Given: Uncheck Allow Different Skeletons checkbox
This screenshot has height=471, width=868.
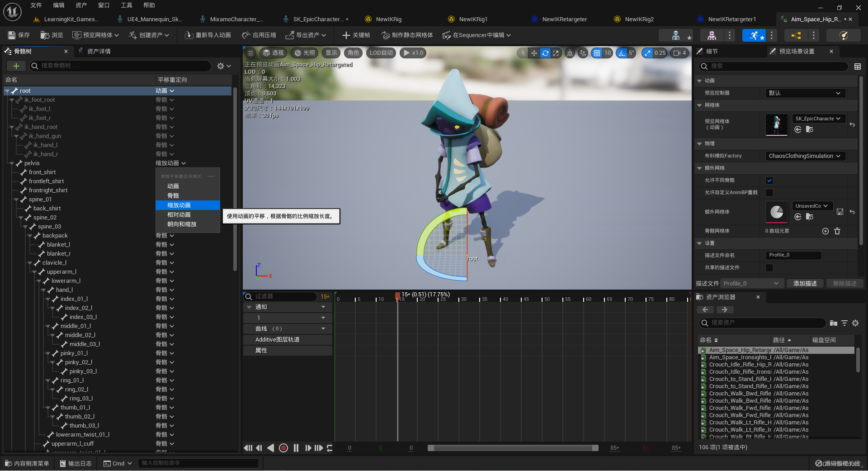Looking at the screenshot, I should [769, 181].
